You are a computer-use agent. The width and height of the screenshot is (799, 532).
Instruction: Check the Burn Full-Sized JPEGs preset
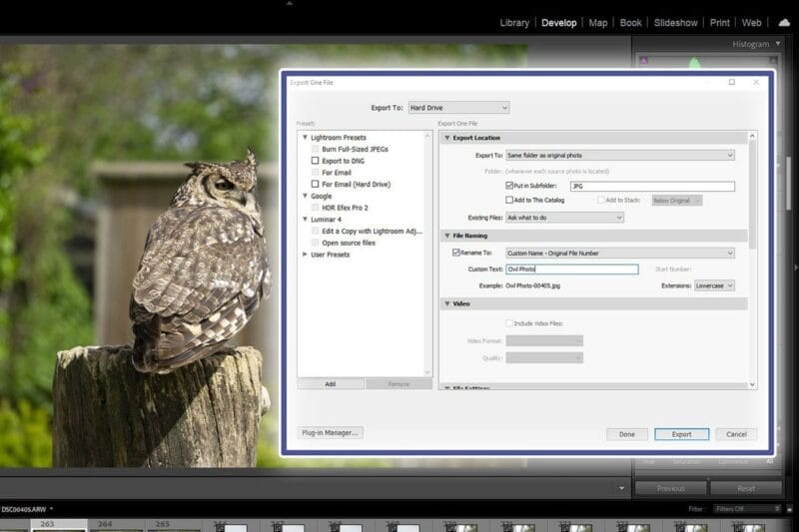[315, 149]
